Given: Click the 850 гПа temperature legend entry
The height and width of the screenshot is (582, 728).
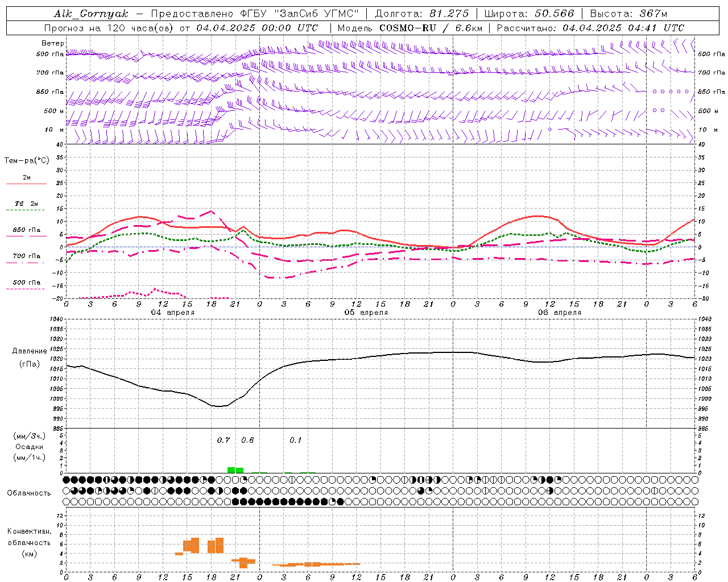Looking at the screenshot, I should [26, 232].
